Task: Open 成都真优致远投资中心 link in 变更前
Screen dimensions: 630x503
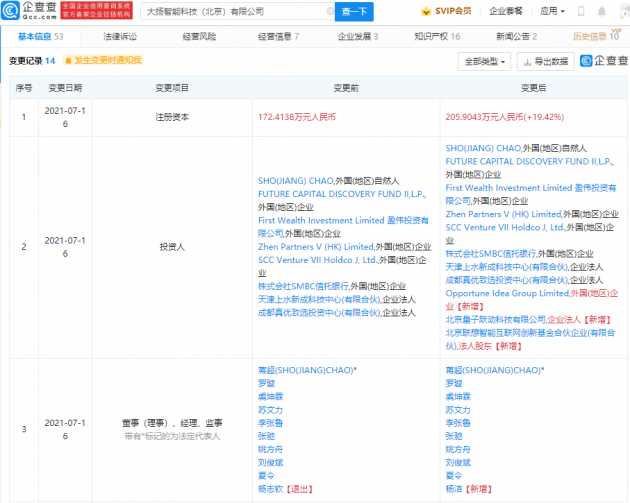Action: (x=319, y=313)
